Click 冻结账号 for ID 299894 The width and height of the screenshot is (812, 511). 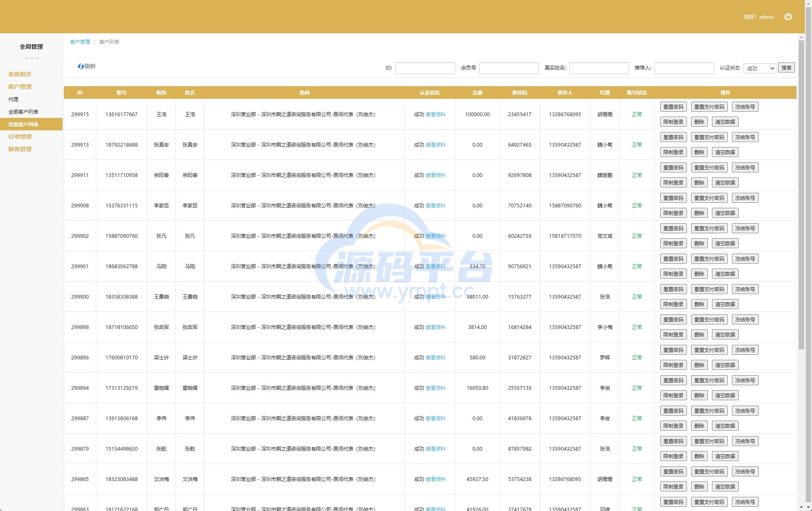tap(745, 381)
